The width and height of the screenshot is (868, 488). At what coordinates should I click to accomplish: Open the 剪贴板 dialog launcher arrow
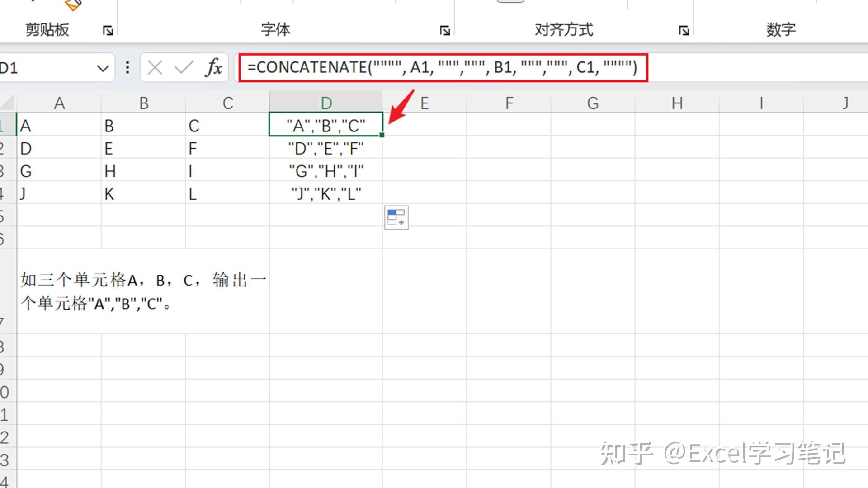pos(108,31)
